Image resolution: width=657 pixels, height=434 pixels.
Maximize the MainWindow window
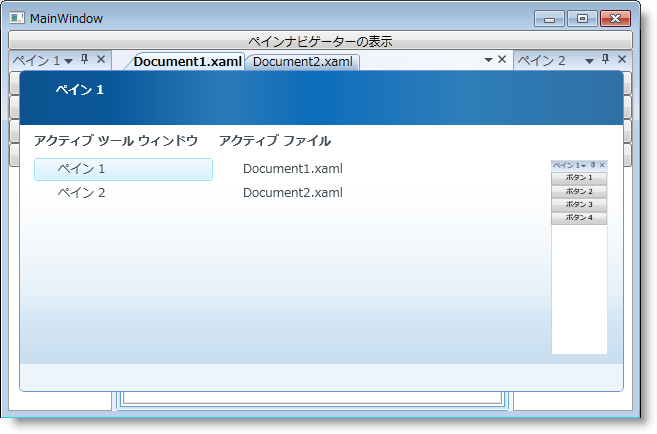pyautogui.click(x=582, y=19)
